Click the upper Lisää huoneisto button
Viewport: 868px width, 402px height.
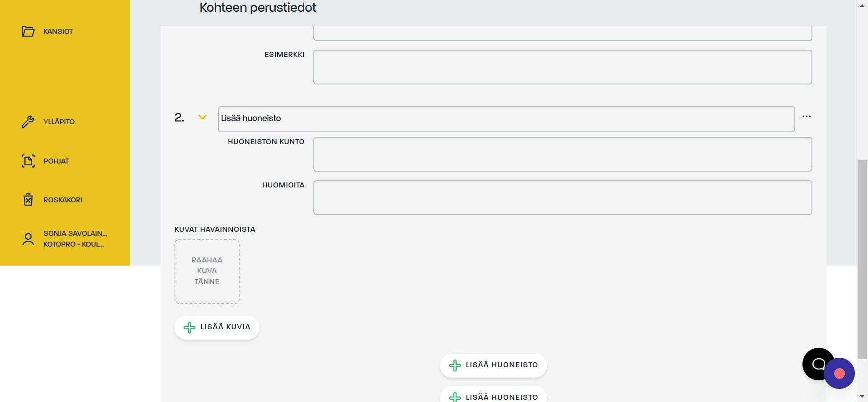tap(493, 365)
